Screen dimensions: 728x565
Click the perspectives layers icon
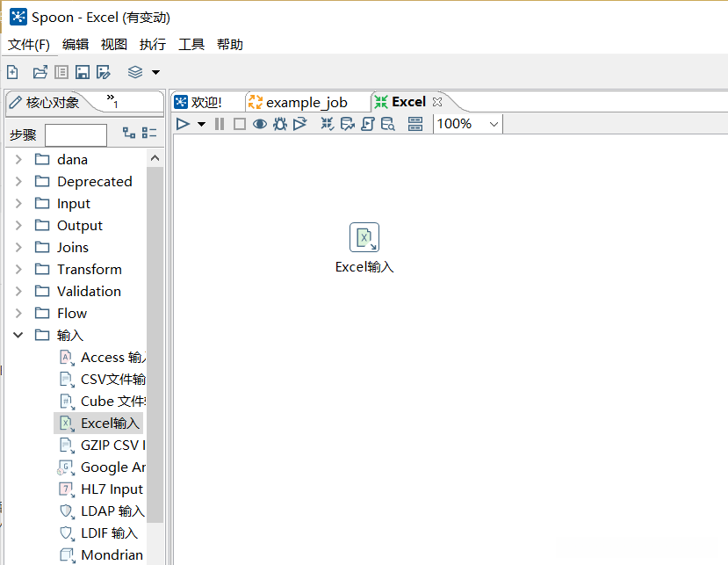pos(135,72)
